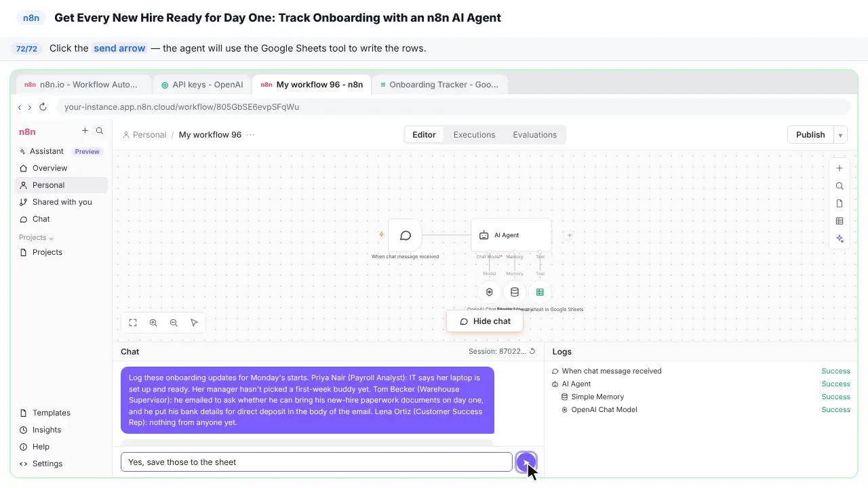Screen dimensions: 868x488
Task: Click the plus icon in n8n sidebar header
Action: 85,131
